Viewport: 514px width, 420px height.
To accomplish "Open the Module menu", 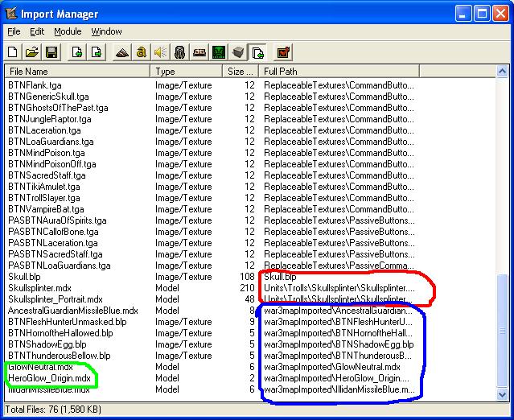I will [x=68, y=31].
